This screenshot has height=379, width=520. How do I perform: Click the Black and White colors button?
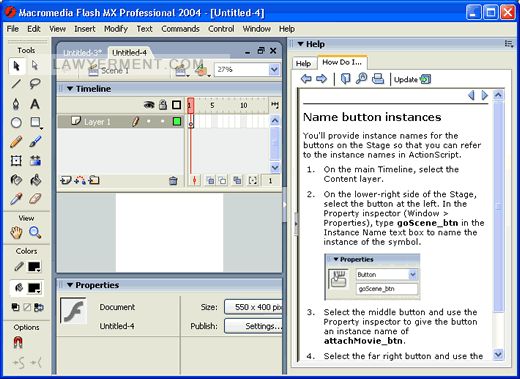(15, 307)
